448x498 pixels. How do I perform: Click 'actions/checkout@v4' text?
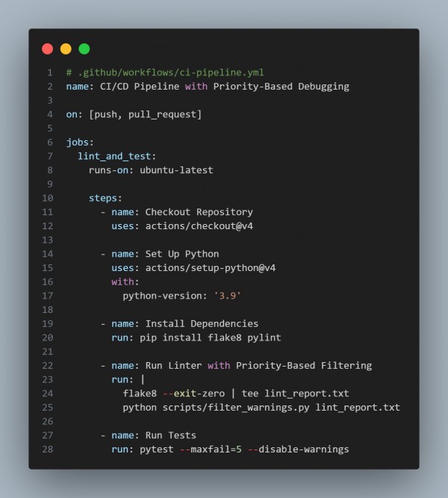(199, 226)
